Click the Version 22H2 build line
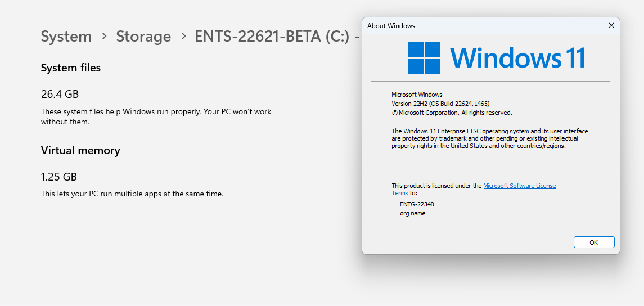The height and width of the screenshot is (306, 644). click(x=441, y=103)
